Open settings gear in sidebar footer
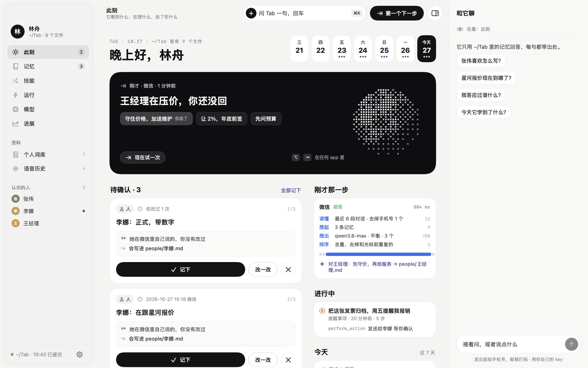588x368 pixels. pos(80,354)
